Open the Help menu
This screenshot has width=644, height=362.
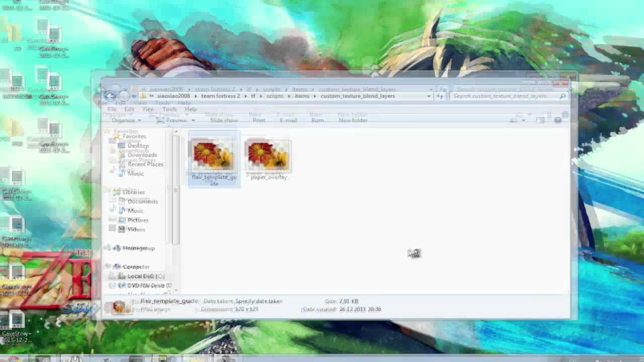tap(191, 109)
